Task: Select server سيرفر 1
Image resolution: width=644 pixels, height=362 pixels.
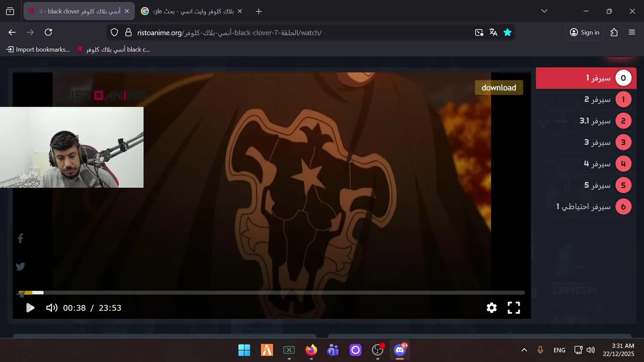Action: 586,78
